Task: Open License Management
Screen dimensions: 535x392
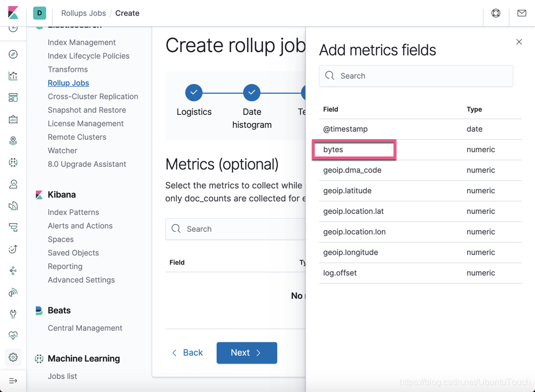Action: (86, 123)
